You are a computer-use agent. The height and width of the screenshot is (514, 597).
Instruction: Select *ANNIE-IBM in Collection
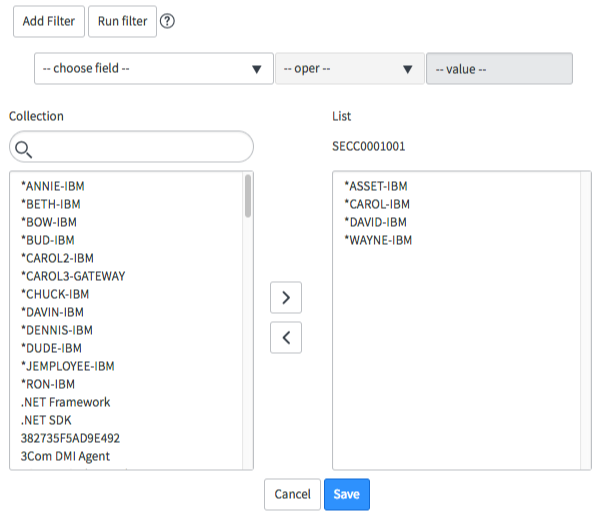click(53, 186)
